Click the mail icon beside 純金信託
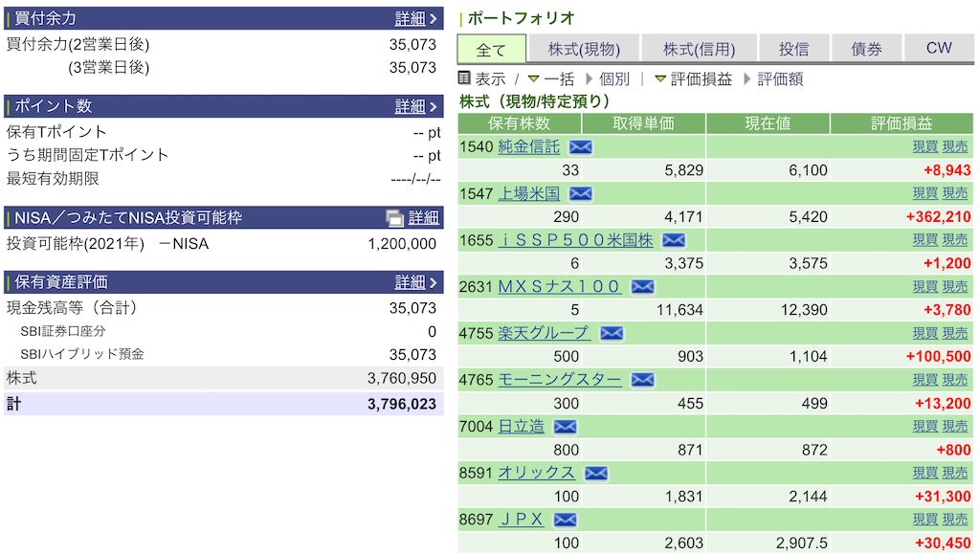The width and height of the screenshot is (980, 554). pos(580,146)
